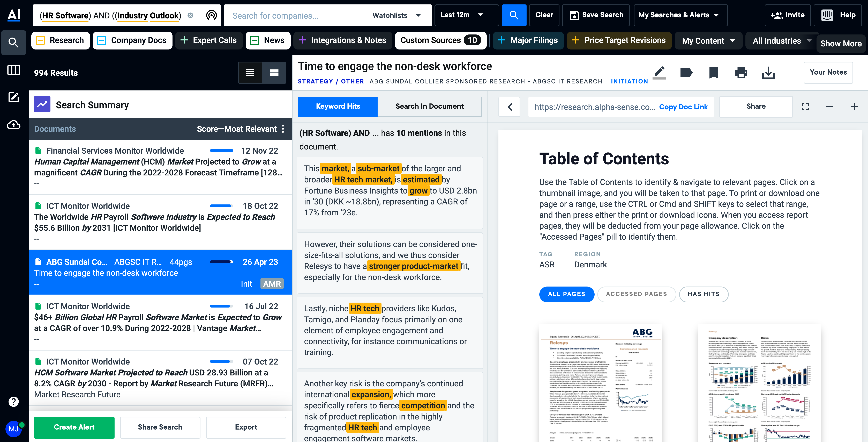Open sort options three-dot menu
This screenshot has width=868, height=442.
pyautogui.click(x=283, y=129)
